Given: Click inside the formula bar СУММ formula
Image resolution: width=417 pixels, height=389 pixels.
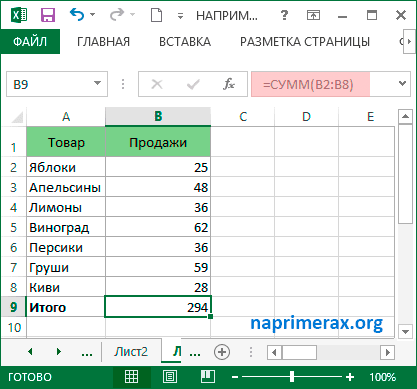Looking at the screenshot, I should (x=308, y=85).
